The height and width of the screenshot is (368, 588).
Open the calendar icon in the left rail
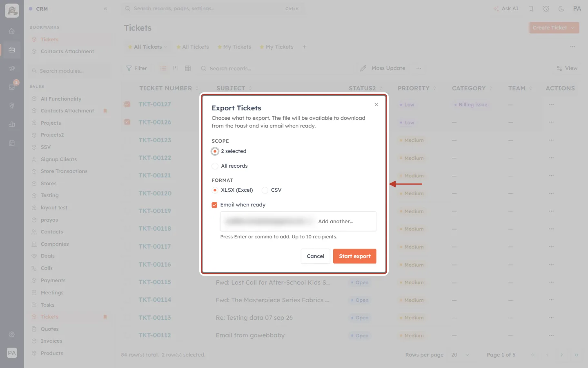click(x=12, y=143)
